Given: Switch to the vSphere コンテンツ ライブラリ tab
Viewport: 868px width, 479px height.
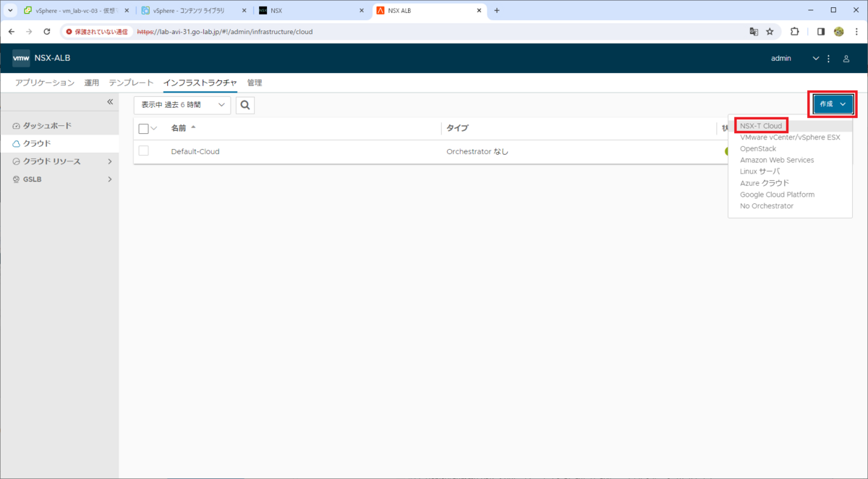Looking at the screenshot, I should [x=193, y=11].
